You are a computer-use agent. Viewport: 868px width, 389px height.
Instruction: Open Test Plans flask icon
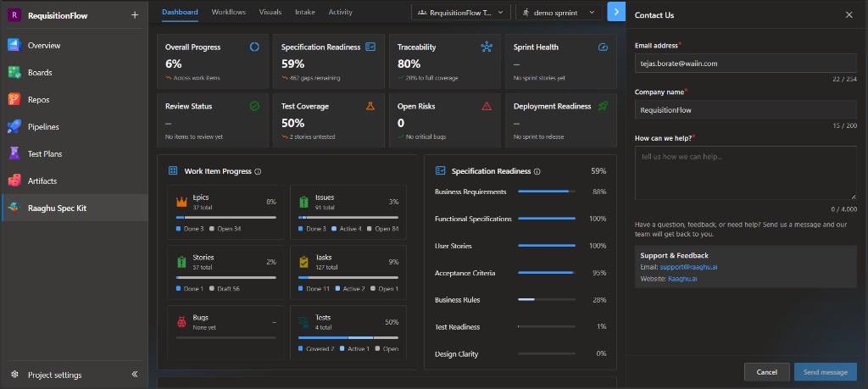[x=14, y=154]
